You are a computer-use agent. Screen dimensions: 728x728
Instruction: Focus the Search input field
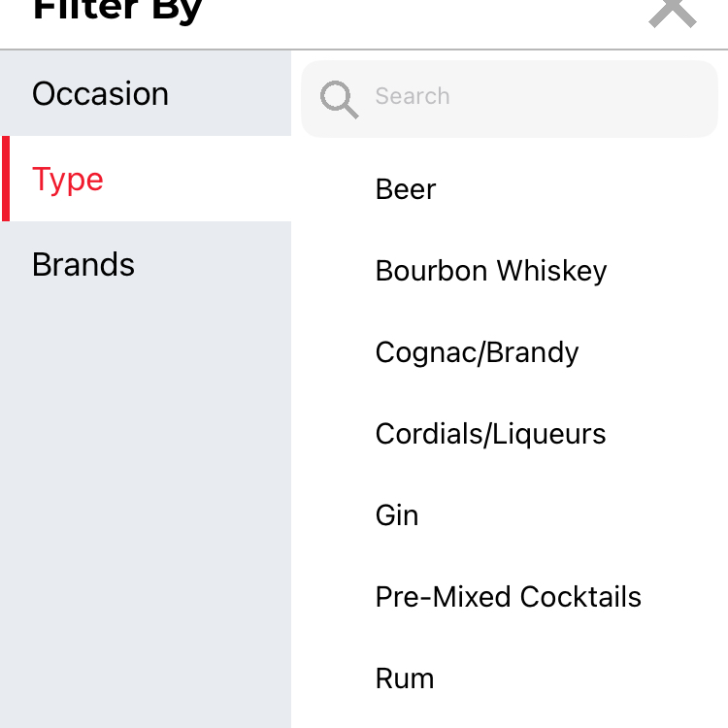pos(510,98)
